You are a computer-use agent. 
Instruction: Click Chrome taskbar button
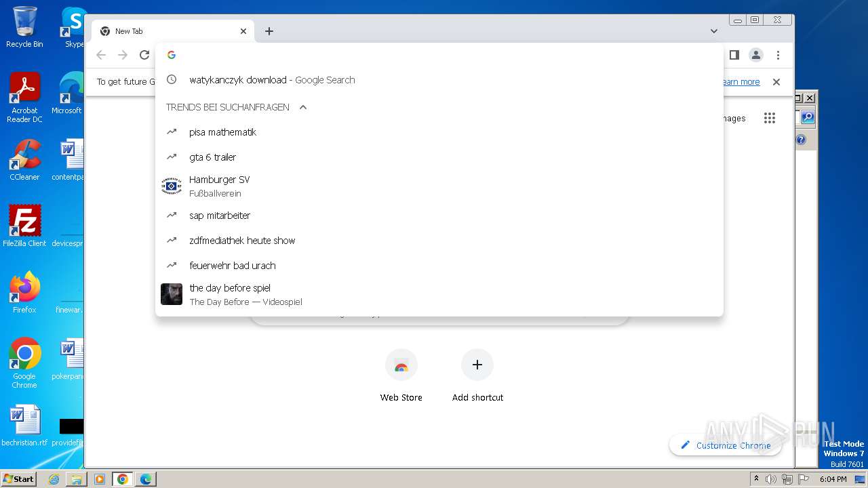[x=123, y=479]
